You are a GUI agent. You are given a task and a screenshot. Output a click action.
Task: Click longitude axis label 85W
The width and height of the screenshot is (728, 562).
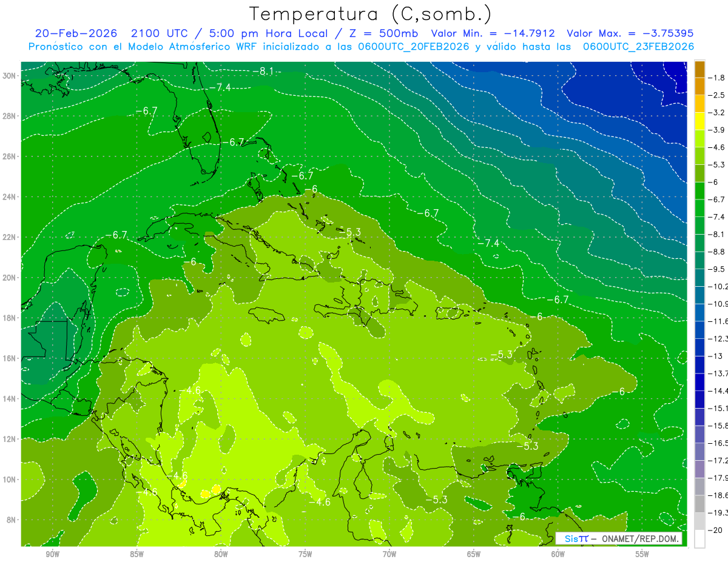click(136, 555)
